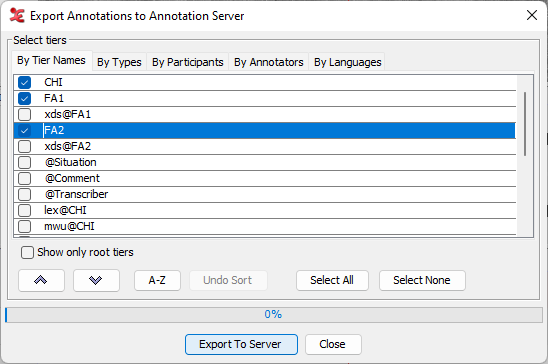
Task: Uncheck the CHI tier checkbox
Action: click(x=24, y=82)
